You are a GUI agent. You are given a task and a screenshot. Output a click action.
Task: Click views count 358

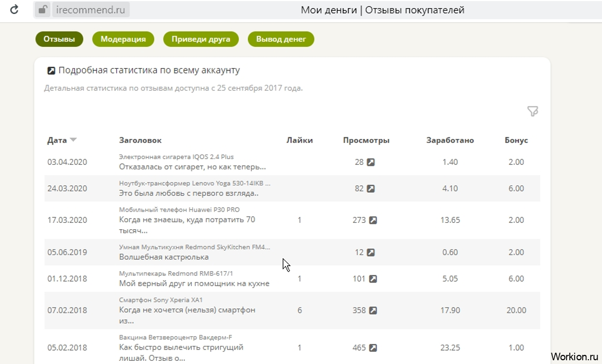coord(359,310)
